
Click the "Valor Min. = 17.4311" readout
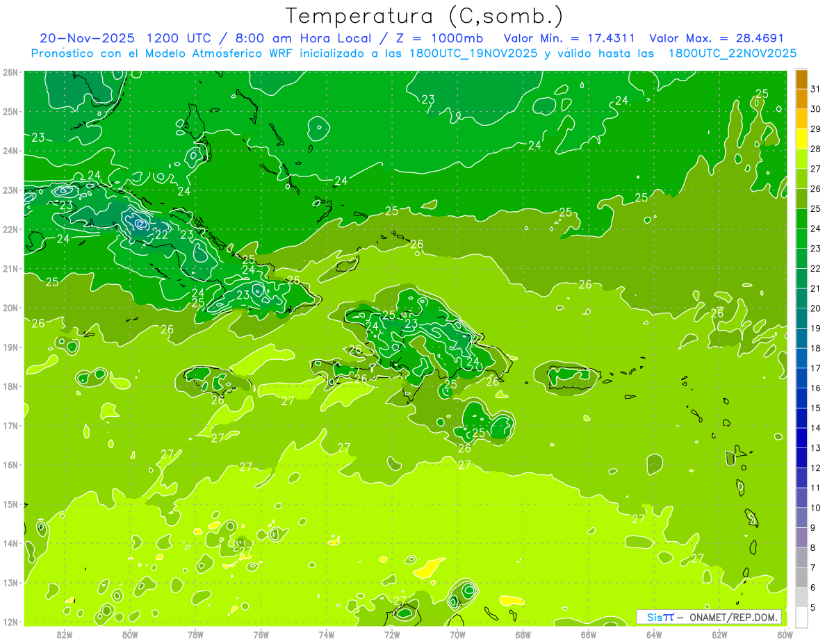click(x=569, y=38)
